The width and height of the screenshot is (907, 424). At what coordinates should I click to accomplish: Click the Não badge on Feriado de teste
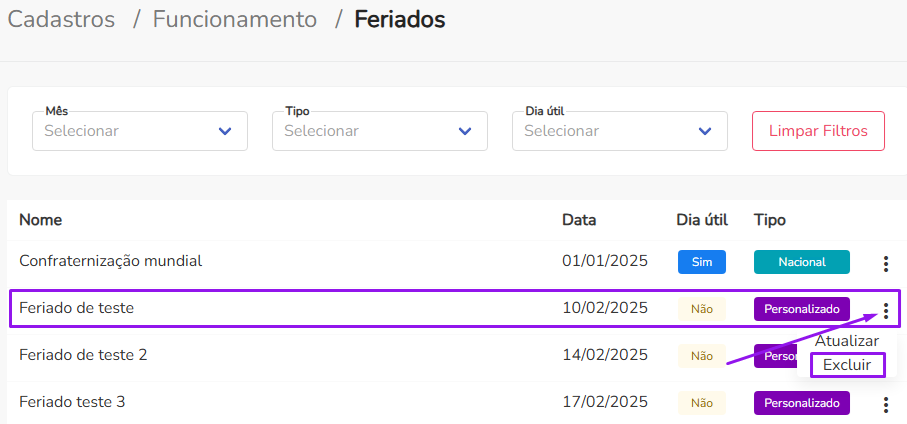(x=702, y=309)
